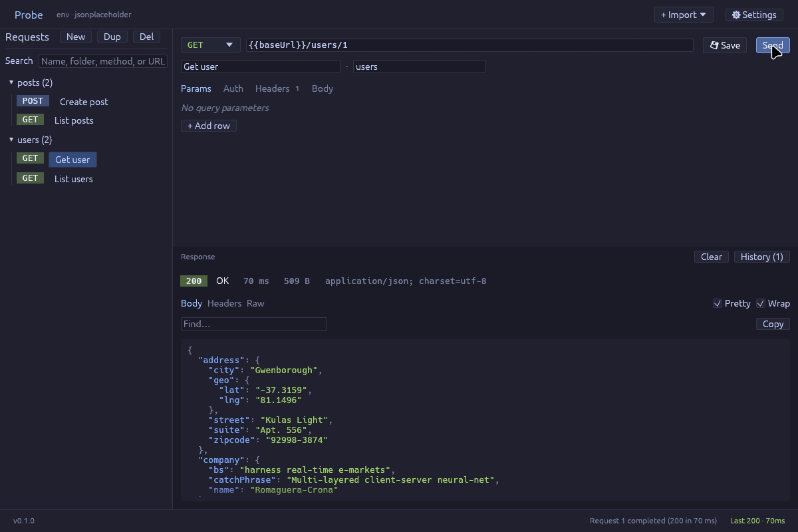Image resolution: width=798 pixels, height=532 pixels.
Task: Open History (1)
Action: click(762, 257)
